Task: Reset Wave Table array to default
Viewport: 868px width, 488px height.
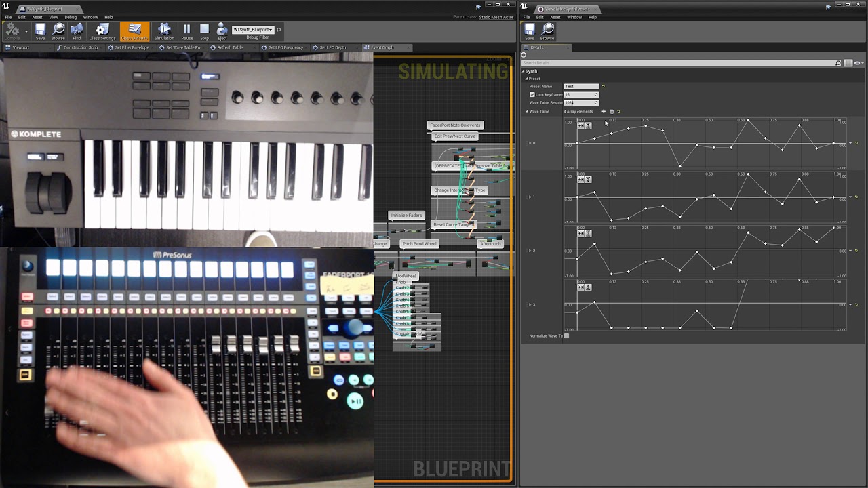Action: (618, 111)
